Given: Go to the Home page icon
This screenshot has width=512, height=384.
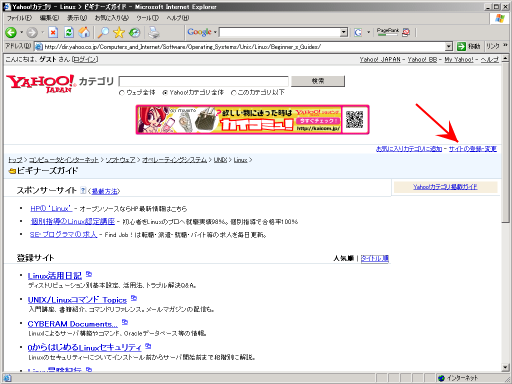Looking at the screenshot, I should (x=84, y=32).
